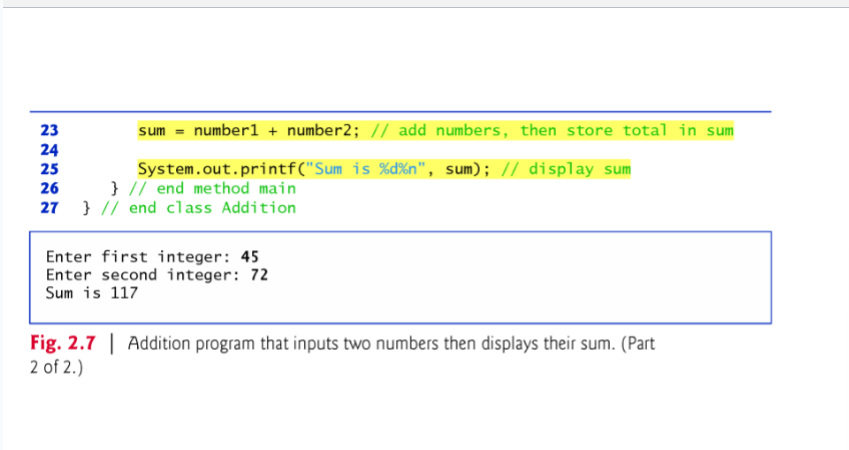849x450 pixels.
Task: Click output line 'Enter first integer: 45'
Action: click(x=152, y=257)
